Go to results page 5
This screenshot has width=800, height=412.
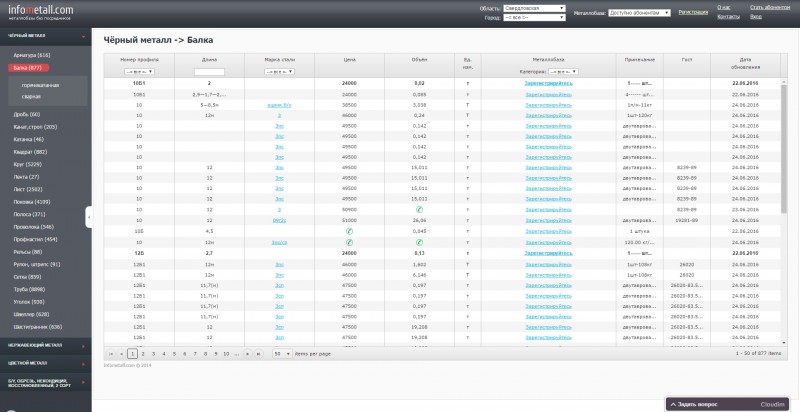click(174, 353)
